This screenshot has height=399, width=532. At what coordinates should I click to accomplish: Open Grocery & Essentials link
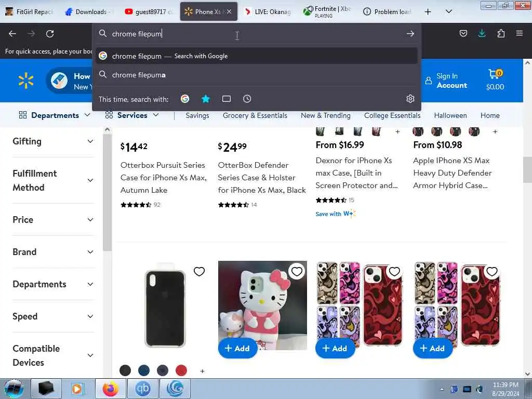(x=255, y=115)
